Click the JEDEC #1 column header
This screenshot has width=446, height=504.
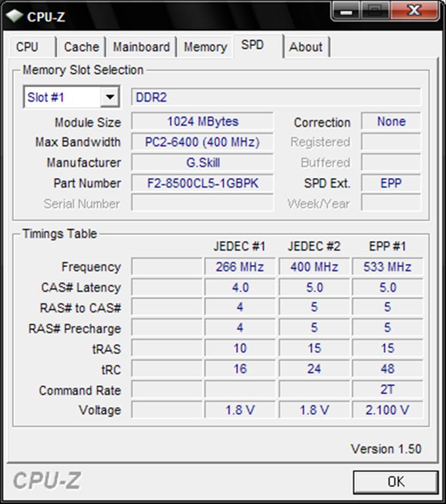point(239,247)
